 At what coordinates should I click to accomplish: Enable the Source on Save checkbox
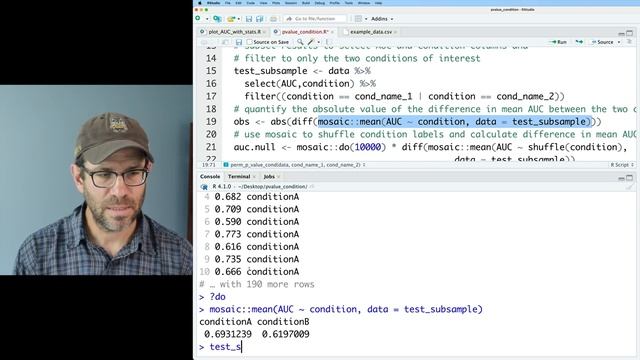249,42
